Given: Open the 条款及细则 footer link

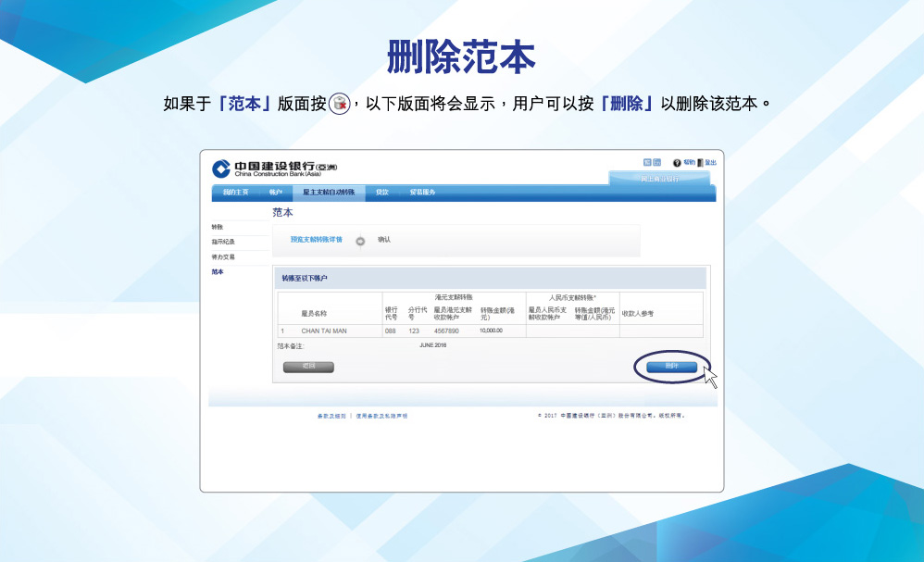Looking at the screenshot, I should 331,416.
